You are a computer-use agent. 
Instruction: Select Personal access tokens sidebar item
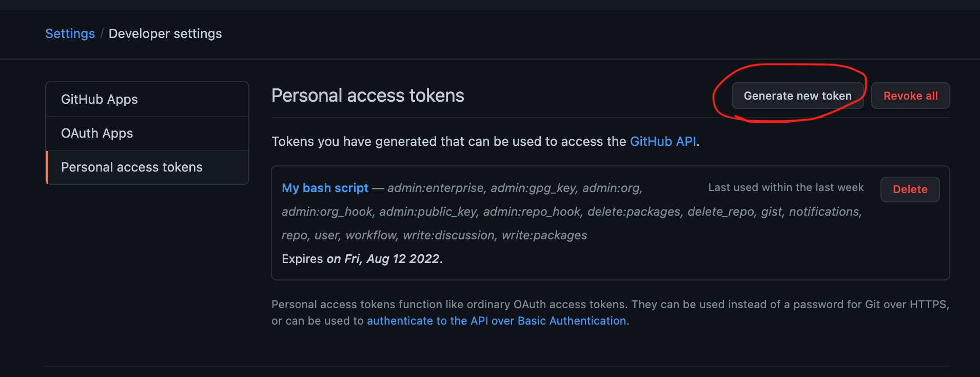[147, 167]
